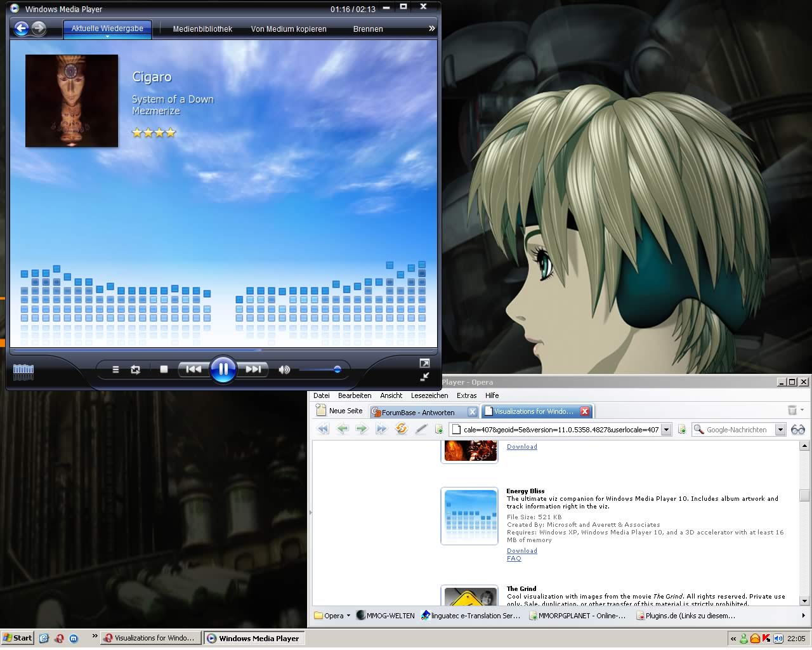Open the Brennen tab
The height and width of the screenshot is (650, 812).
click(368, 29)
